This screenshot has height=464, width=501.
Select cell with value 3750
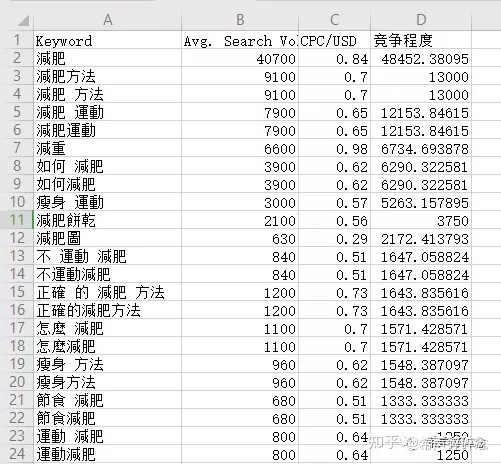[x=421, y=220]
